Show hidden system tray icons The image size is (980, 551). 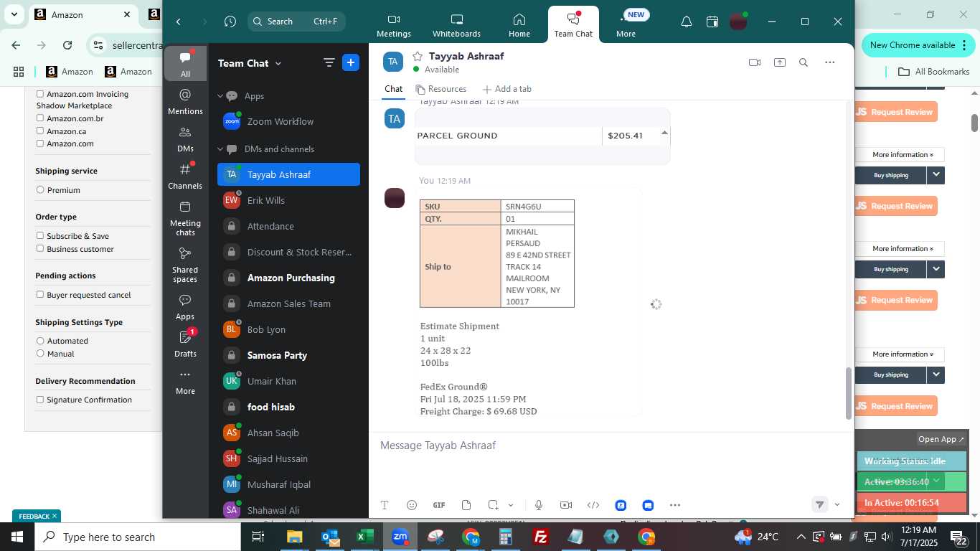(x=801, y=537)
